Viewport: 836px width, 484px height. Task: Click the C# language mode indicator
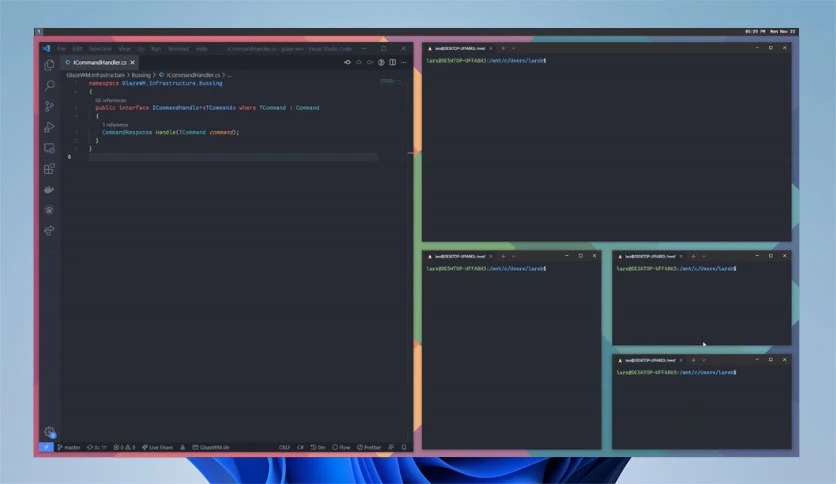(x=300, y=447)
